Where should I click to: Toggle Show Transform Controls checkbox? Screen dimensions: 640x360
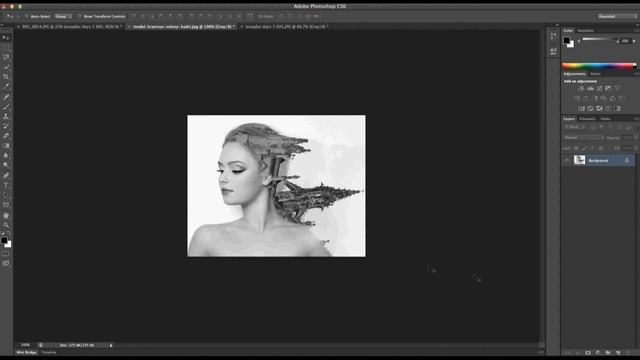tap(80, 16)
